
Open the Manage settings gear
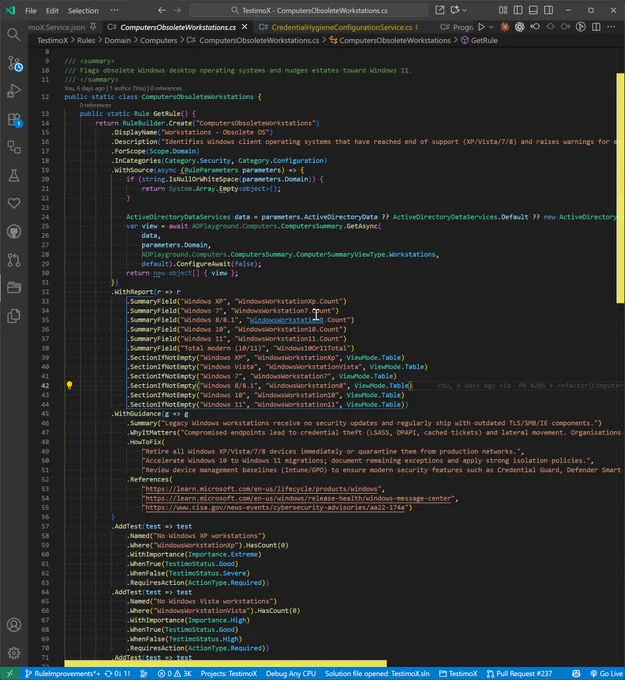pos(14,653)
